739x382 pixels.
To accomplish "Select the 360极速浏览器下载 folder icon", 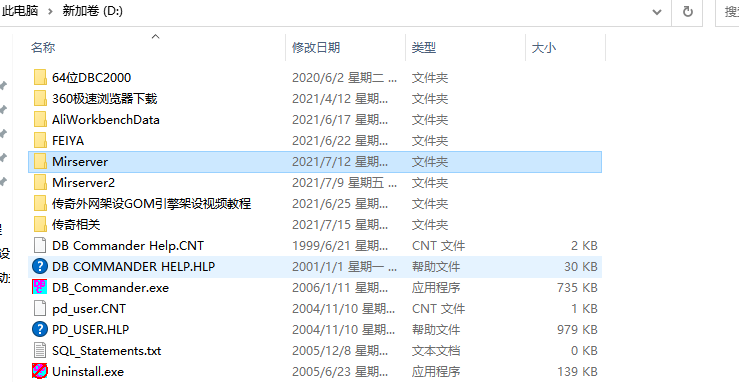I will pyautogui.click(x=40, y=98).
